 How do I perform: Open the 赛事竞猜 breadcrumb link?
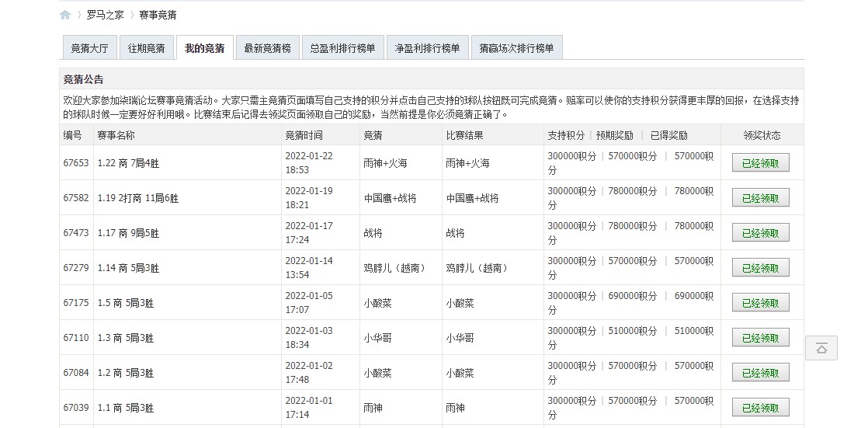click(158, 15)
